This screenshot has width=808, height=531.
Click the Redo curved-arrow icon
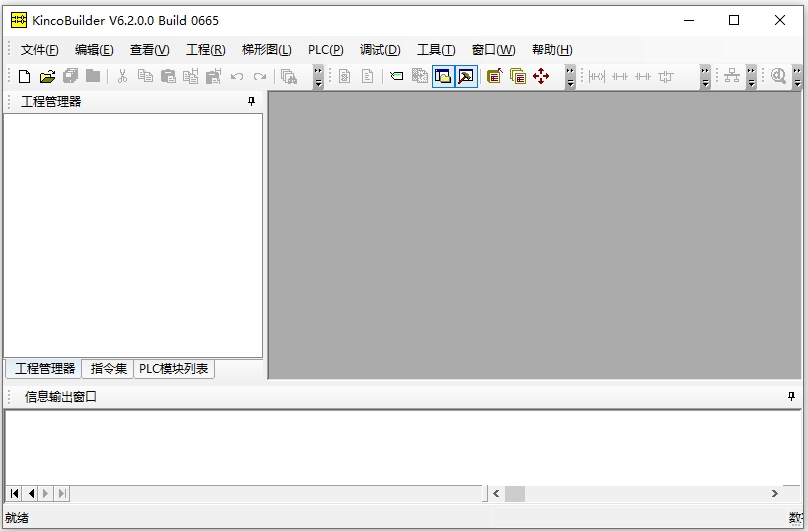260,77
